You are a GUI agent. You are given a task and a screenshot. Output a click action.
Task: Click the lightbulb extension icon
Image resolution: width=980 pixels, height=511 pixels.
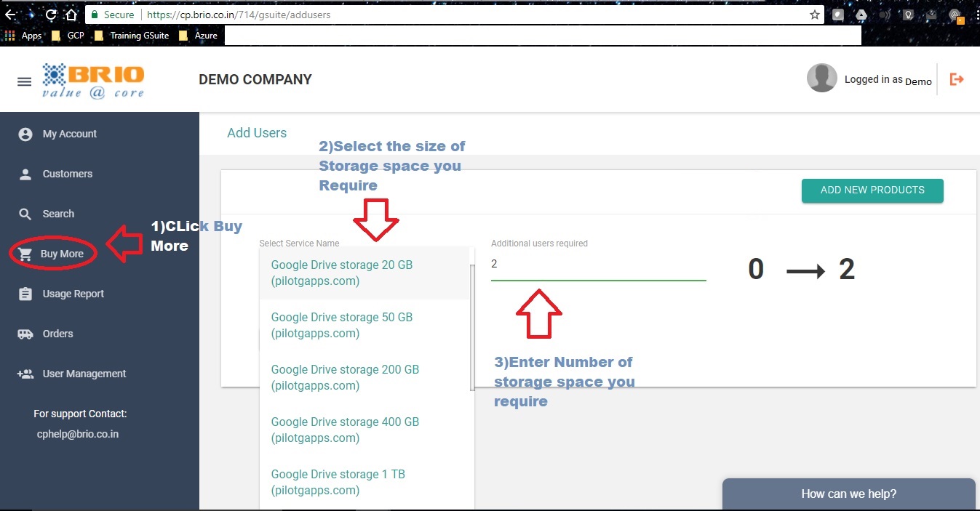pyautogui.click(x=907, y=15)
